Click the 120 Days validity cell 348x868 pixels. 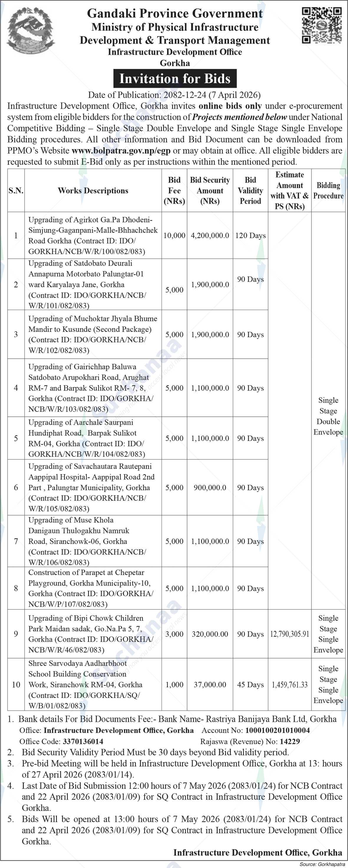click(250, 235)
